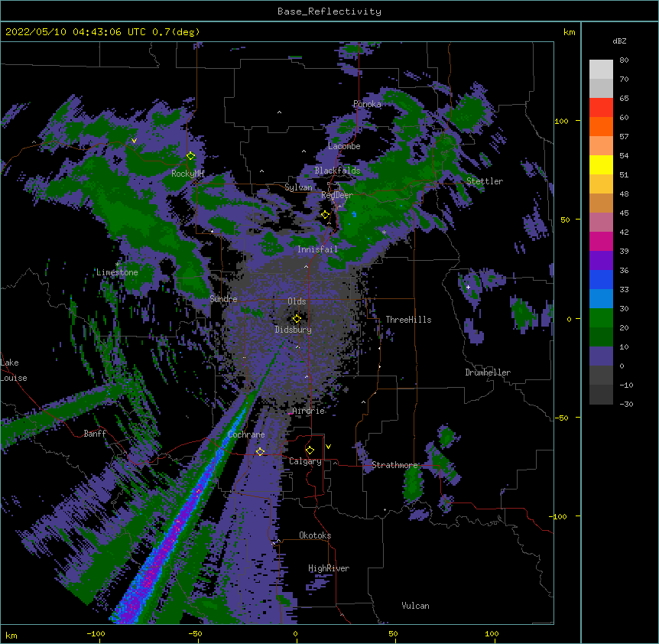This screenshot has width=659, height=644.
Task: Click the yellow station marker above RockyMH
Action: (191, 156)
